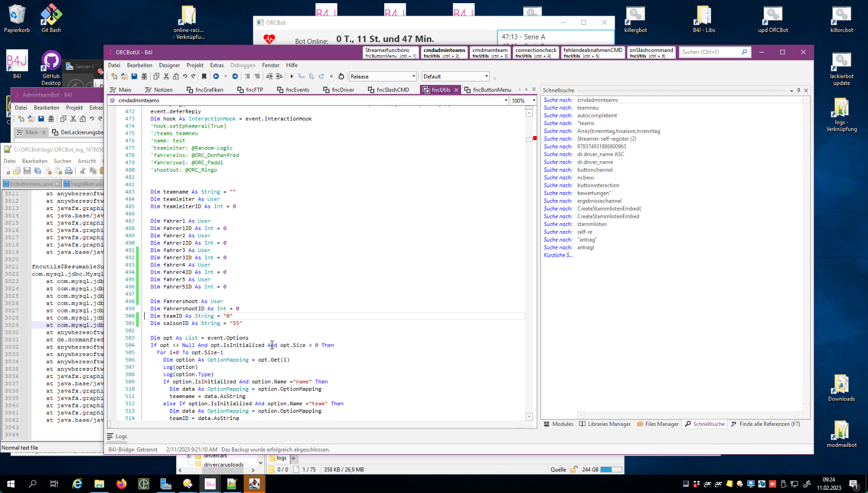Click the restart/refresh icon in toolbar

coord(341,77)
